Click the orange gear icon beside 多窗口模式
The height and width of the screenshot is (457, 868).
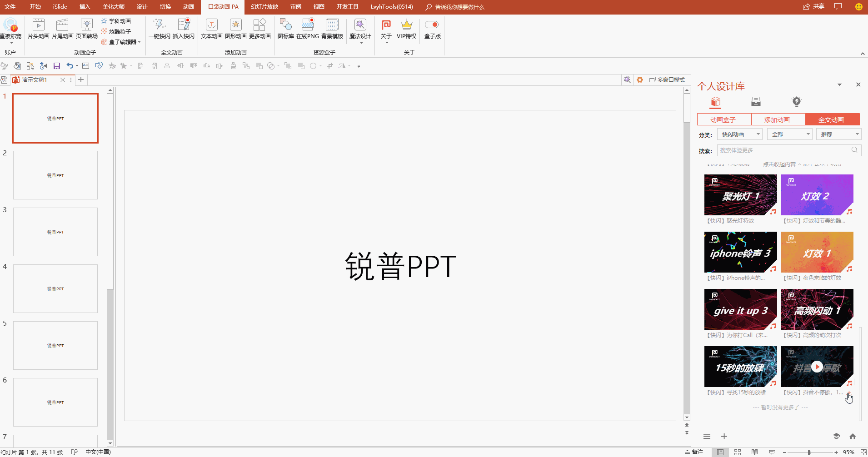[x=640, y=80]
